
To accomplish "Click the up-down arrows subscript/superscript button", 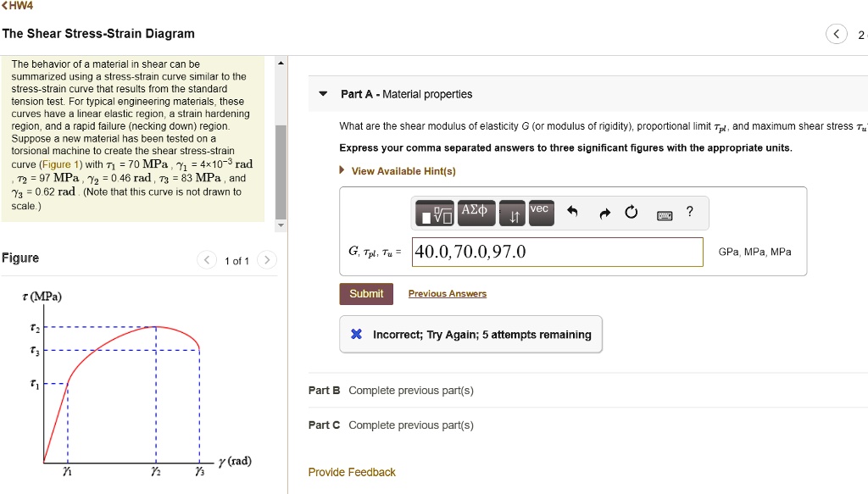I will (513, 214).
